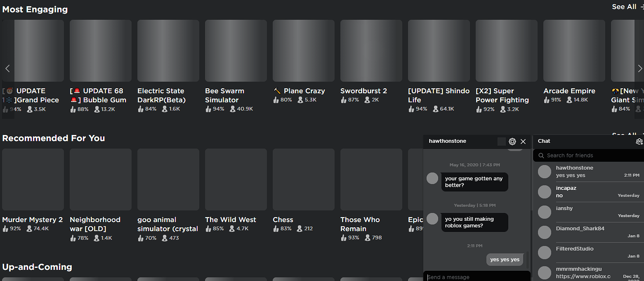
Task: Click the hawthonstone conversation scrollbar
Action: [x=527, y=260]
